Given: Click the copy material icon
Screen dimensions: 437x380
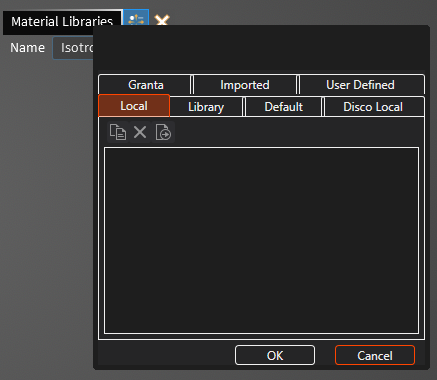Looking at the screenshot, I should pyautogui.click(x=118, y=132).
